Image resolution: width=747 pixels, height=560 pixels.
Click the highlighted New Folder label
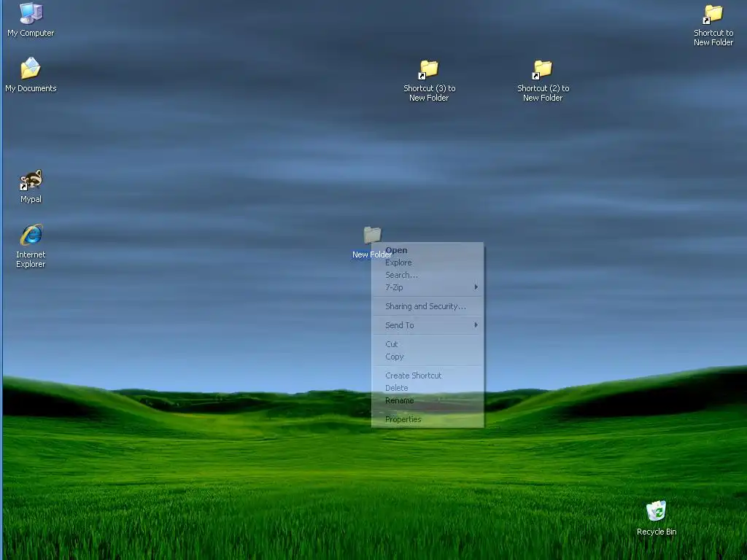tap(371, 254)
